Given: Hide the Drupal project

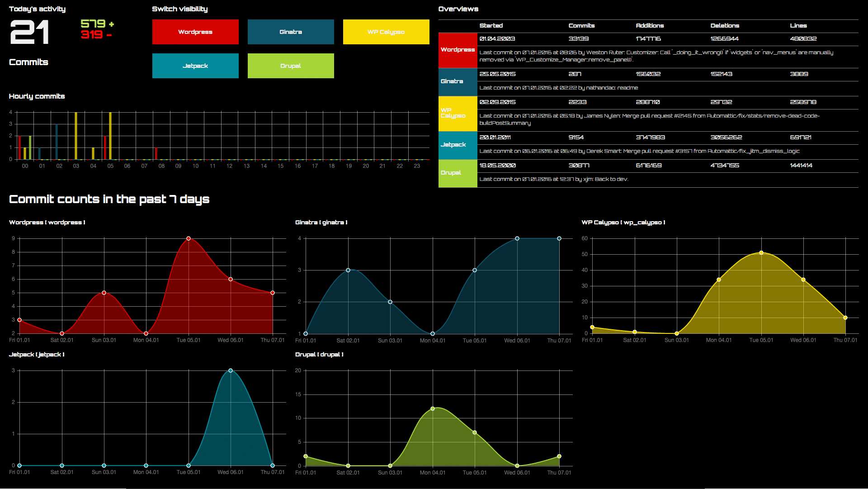Looking at the screenshot, I should 291,66.
